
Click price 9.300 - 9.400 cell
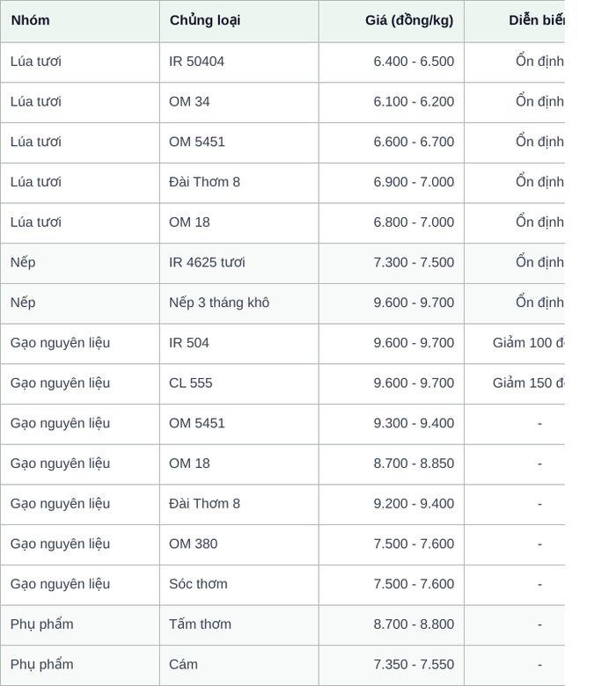392,424
